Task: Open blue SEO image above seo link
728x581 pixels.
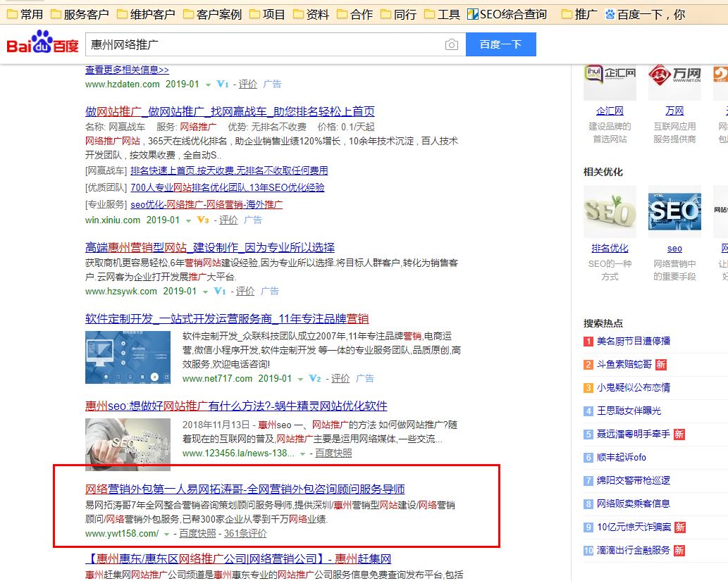Action: (674, 211)
